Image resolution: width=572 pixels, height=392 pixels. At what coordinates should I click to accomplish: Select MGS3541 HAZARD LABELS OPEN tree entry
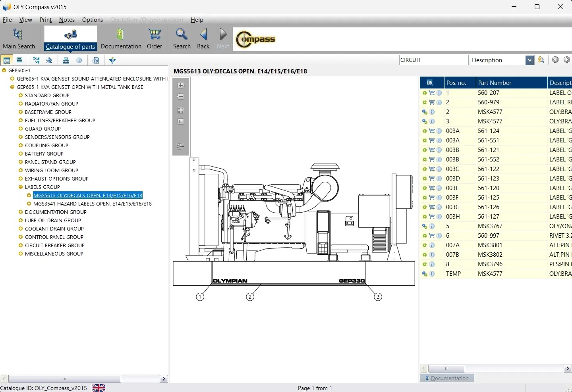pyautogui.click(x=92, y=204)
